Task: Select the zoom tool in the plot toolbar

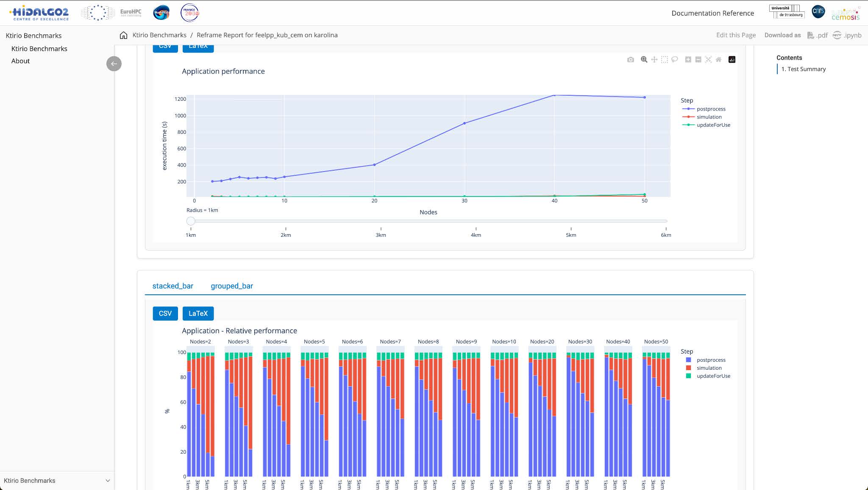Action: (643, 59)
